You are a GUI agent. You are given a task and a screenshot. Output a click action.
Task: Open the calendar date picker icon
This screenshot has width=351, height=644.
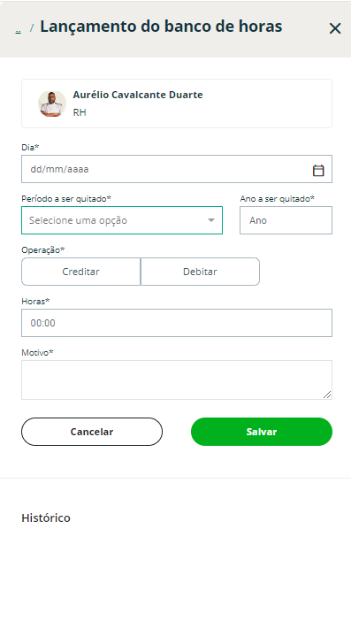point(318,170)
